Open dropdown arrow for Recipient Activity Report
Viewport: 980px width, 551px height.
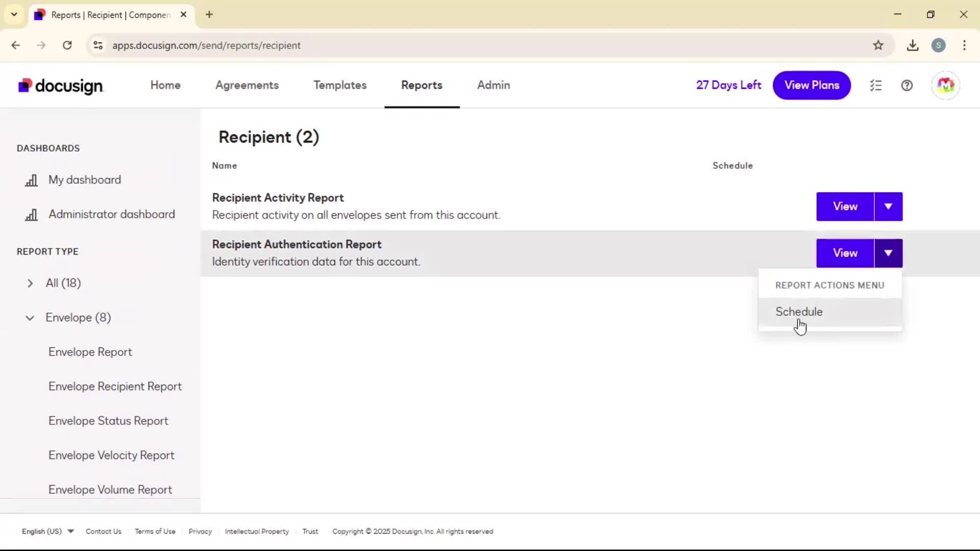click(889, 207)
